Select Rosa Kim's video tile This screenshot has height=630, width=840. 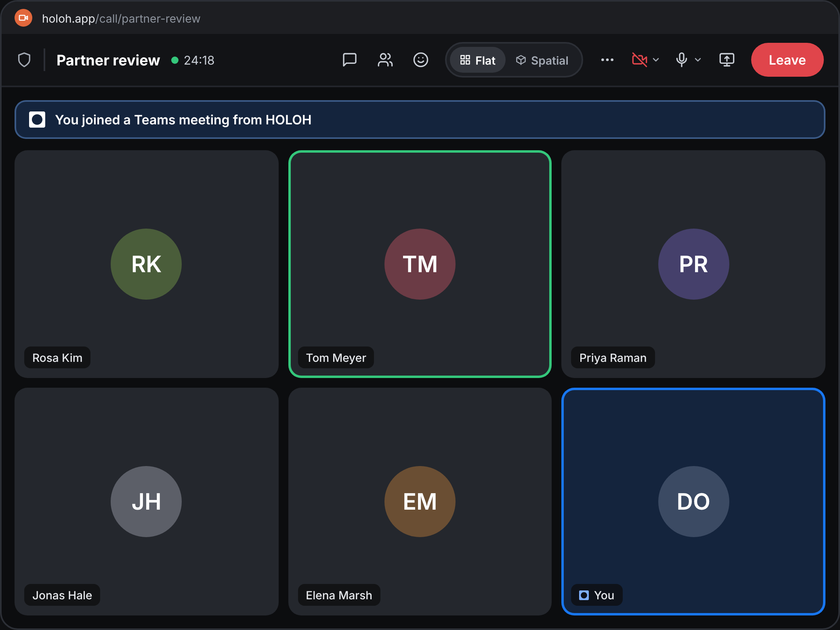(146, 264)
